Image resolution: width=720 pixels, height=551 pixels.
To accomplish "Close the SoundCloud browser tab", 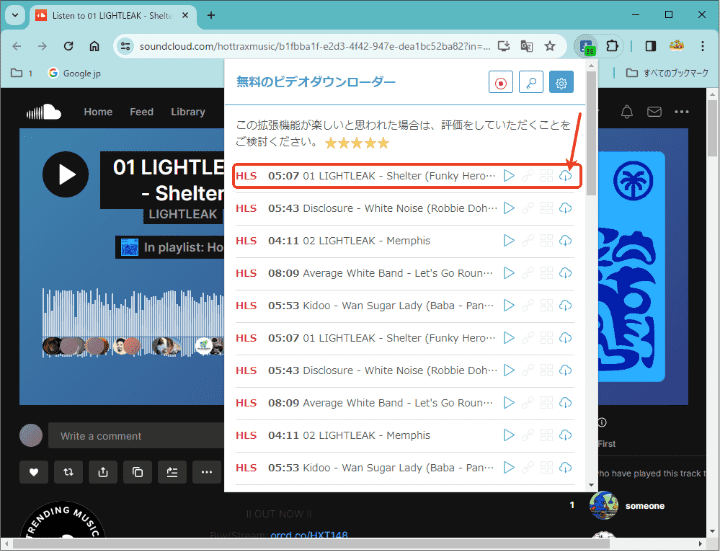I will 185,15.
